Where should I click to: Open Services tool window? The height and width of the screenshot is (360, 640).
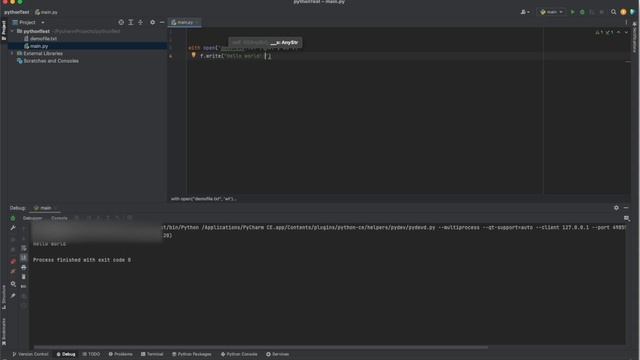pyautogui.click(x=278, y=354)
